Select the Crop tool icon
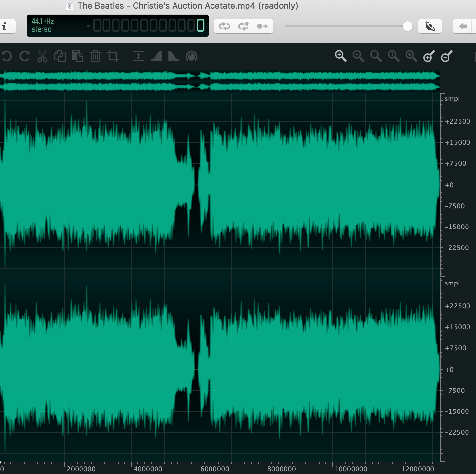This screenshot has width=476, height=474. click(113, 56)
